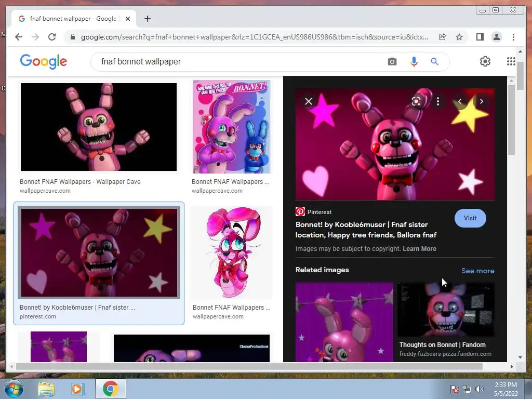Click the pinterest.com source caption

click(37, 316)
